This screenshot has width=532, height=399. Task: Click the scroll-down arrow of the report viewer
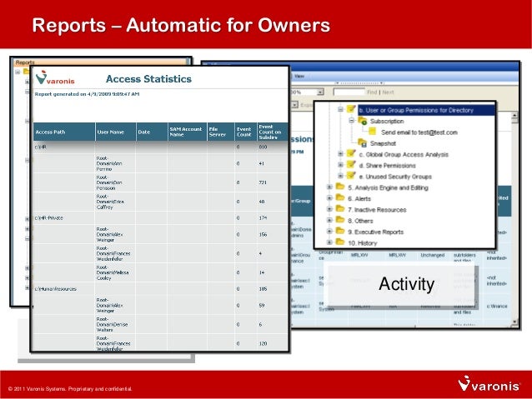tap(514, 322)
